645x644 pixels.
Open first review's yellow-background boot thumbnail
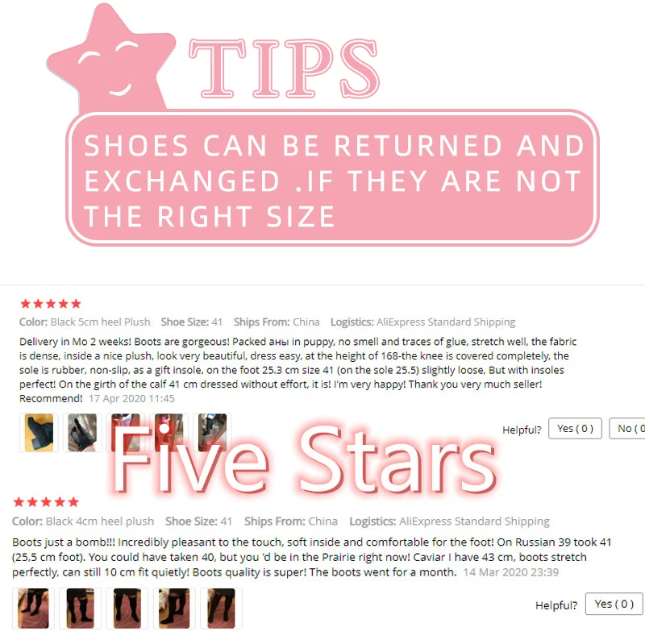pos(39,433)
